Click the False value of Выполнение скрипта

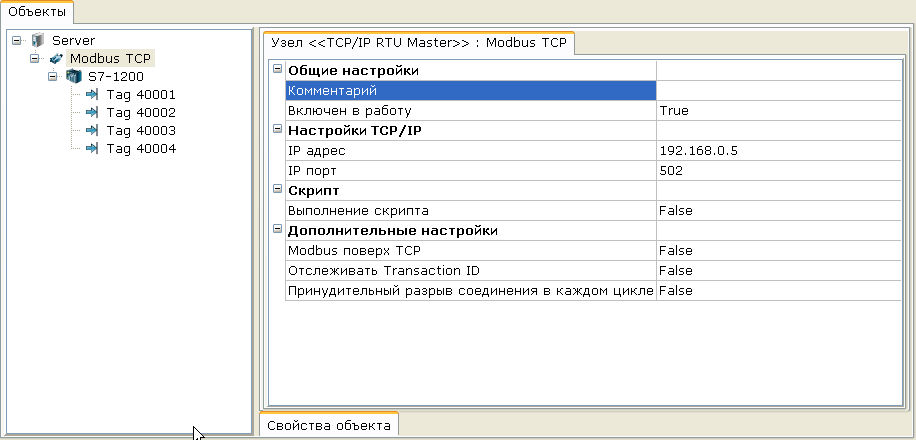click(676, 210)
